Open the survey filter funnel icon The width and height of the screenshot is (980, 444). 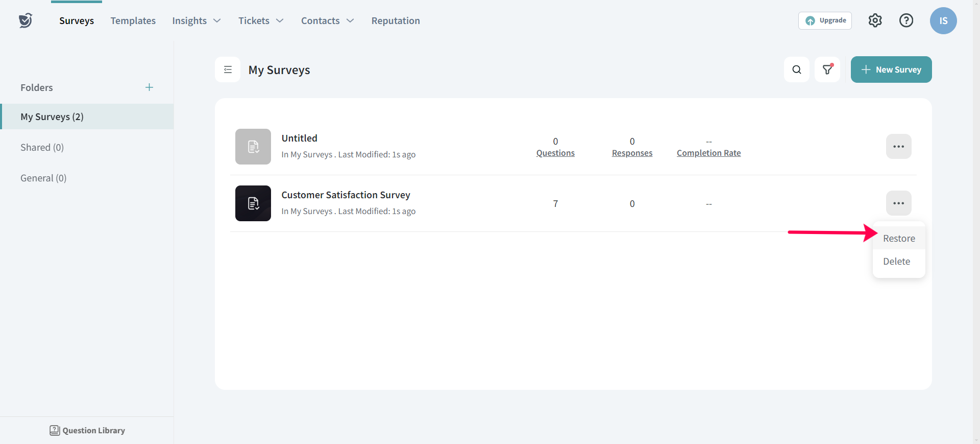pyautogui.click(x=827, y=69)
